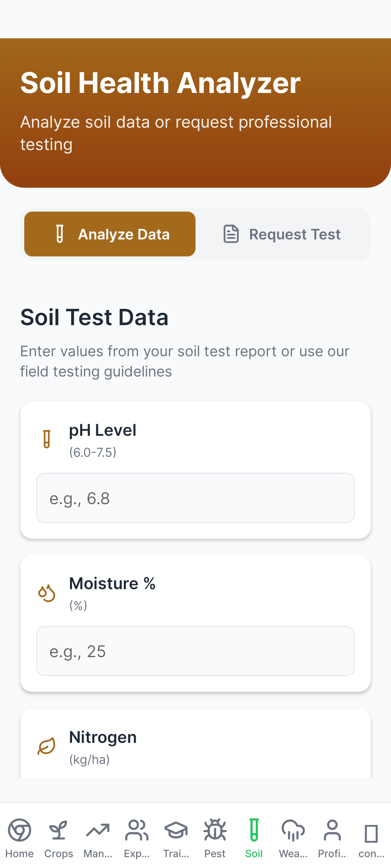Screen dimensions: 391x868
Task: Open the Home tab in bottom navigation
Action: point(20,838)
